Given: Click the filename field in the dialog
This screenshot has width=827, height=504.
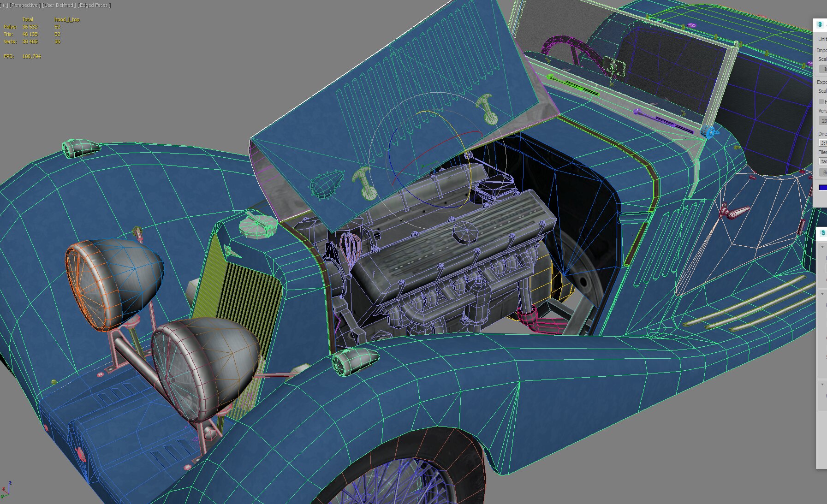Looking at the screenshot, I should click(x=823, y=161).
